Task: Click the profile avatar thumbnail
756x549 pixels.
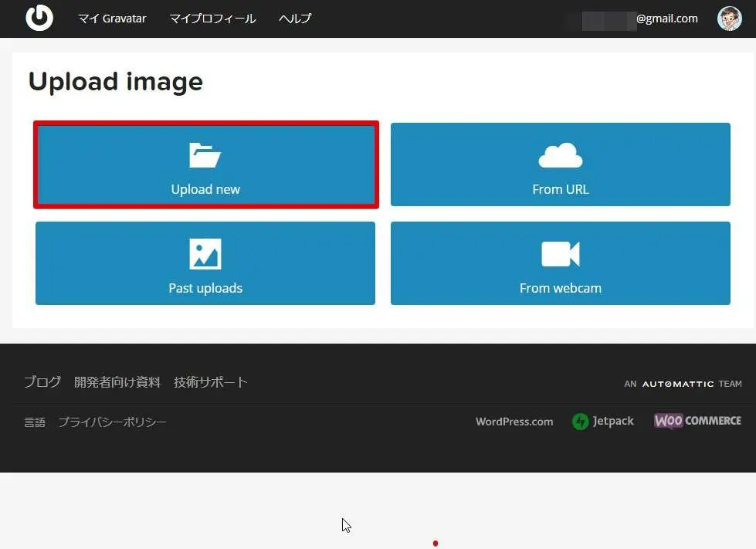Action: click(x=729, y=19)
